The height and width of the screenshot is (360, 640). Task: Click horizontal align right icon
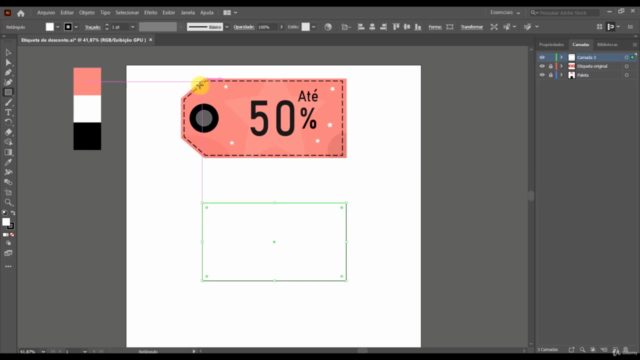383,27
